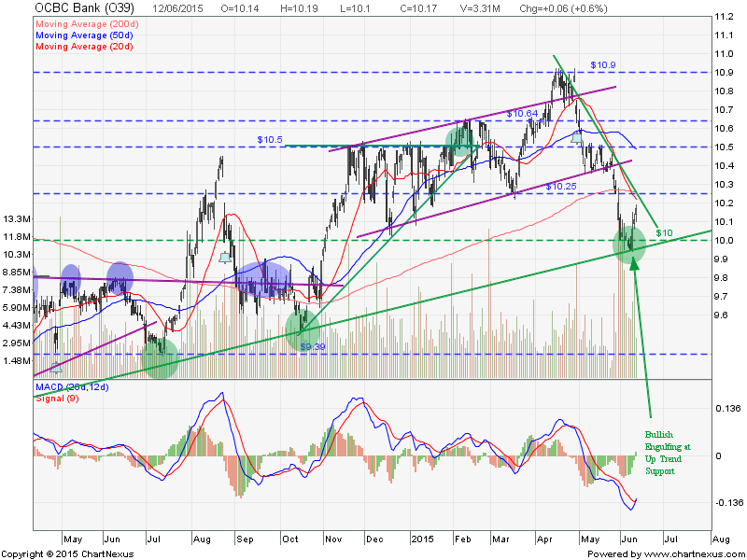Click the bell icon below the August price peak

click(225, 258)
